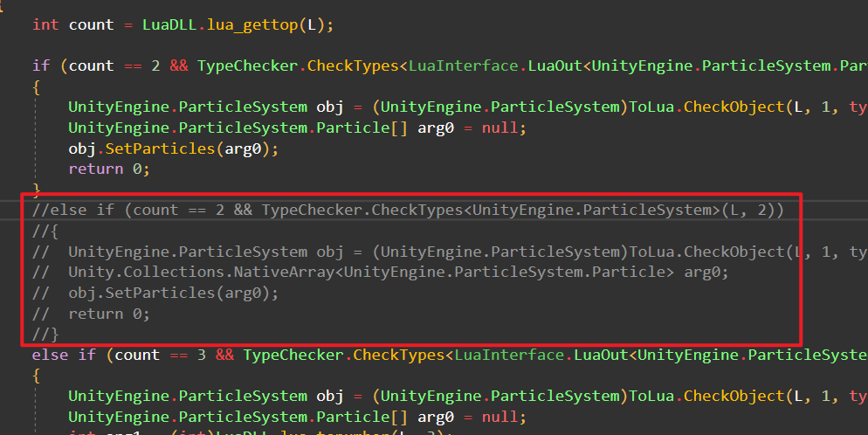Click CheckTypes<UnityEngine.ParticleSystem> in the commented line
This screenshot has width=868, height=435.
coord(546,211)
